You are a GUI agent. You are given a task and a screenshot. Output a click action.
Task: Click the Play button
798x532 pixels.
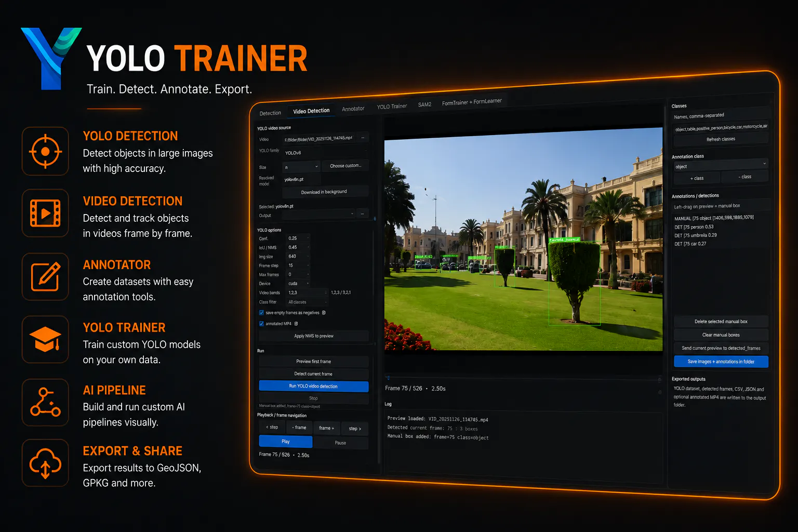(285, 442)
